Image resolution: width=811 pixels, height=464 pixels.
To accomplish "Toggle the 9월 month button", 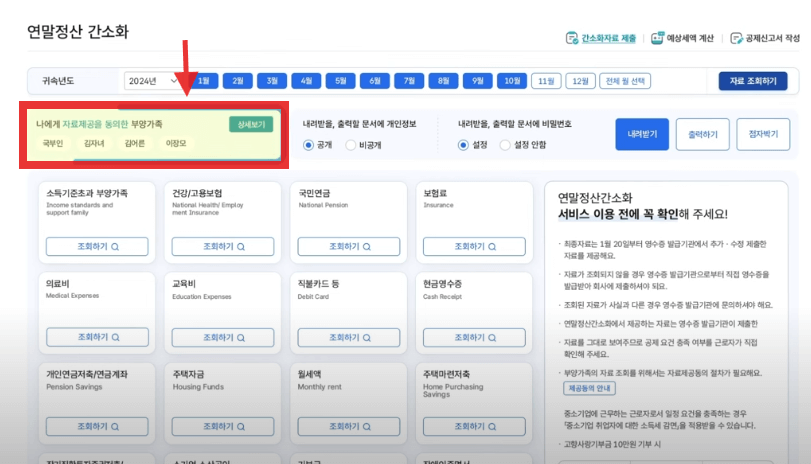I will [x=477, y=81].
